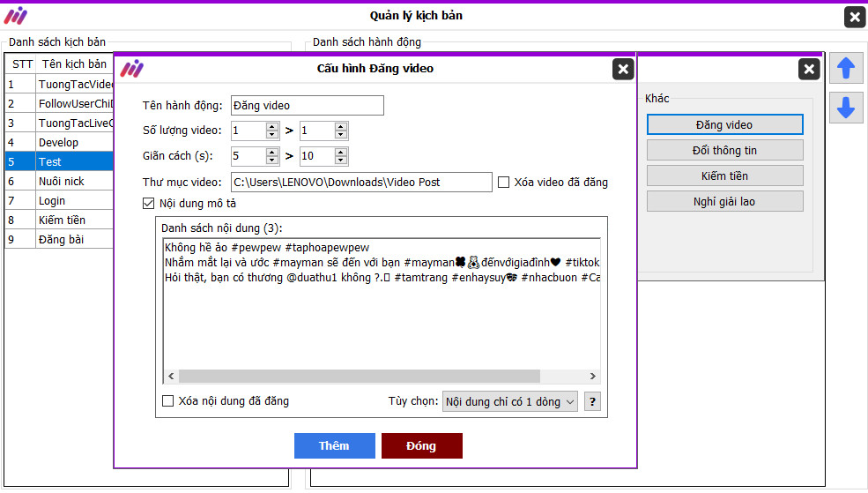Close the Cấu hình Đăng video dialog

point(622,70)
